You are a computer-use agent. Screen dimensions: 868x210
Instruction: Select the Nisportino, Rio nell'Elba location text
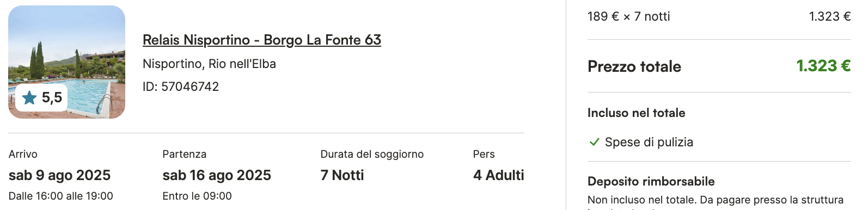pyautogui.click(x=209, y=64)
